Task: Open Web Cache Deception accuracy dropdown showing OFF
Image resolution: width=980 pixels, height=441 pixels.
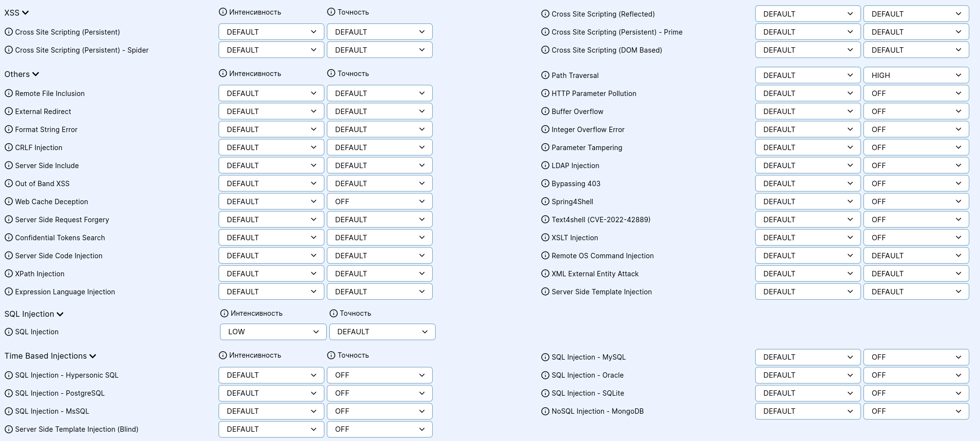Action: click(x=379, y=201)
